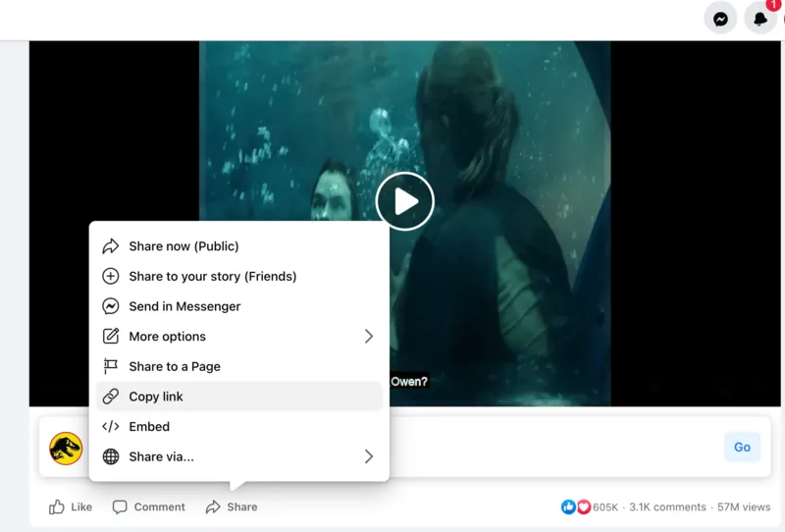Click the Share button under the video
The image size is (785, 532).
point(232,507)
